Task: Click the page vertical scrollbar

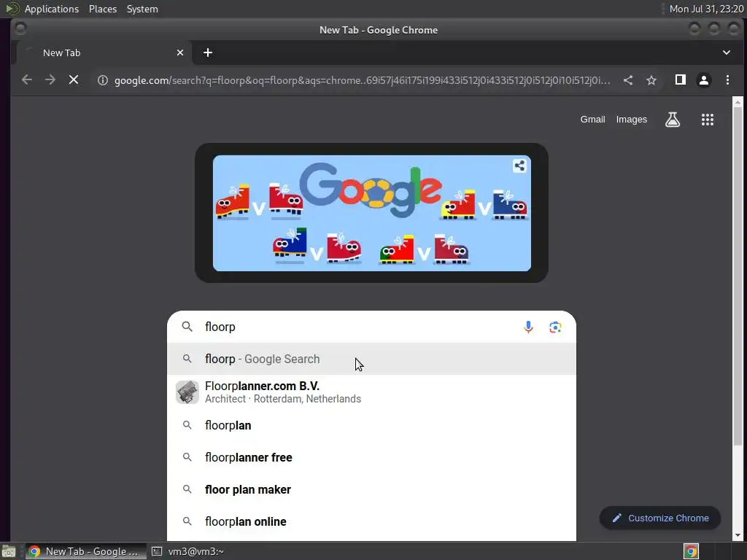Action: click(738, 276)
